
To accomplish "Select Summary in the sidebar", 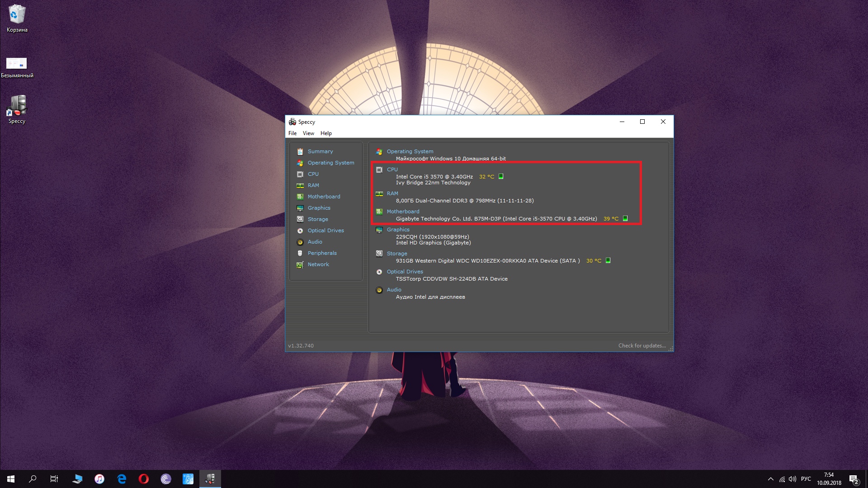I will click(x=320, y=151).
